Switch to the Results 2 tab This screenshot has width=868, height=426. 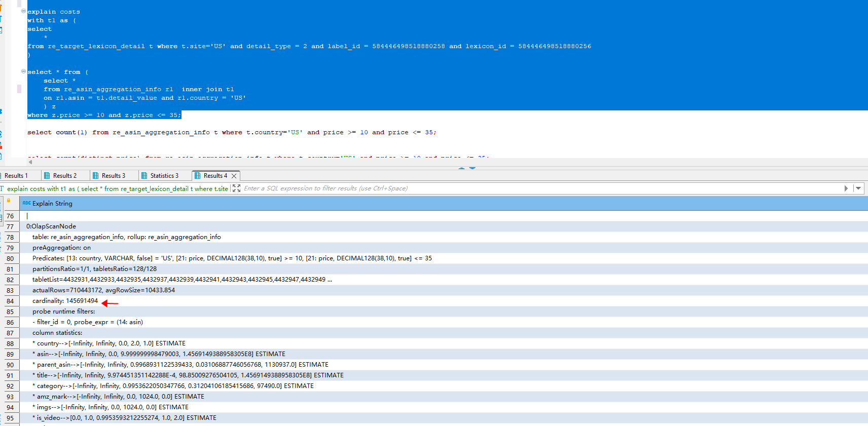point(64,176)
